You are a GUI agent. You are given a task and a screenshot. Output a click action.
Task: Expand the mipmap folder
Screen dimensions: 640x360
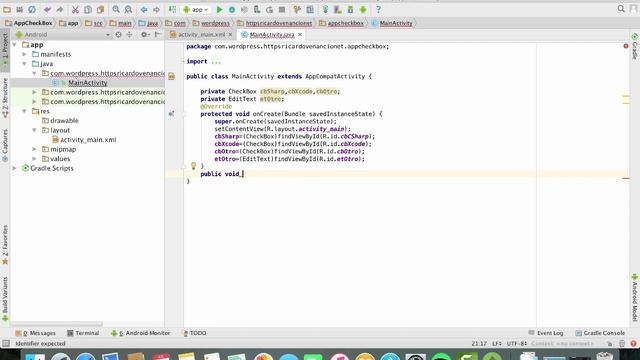coord(34,149)
